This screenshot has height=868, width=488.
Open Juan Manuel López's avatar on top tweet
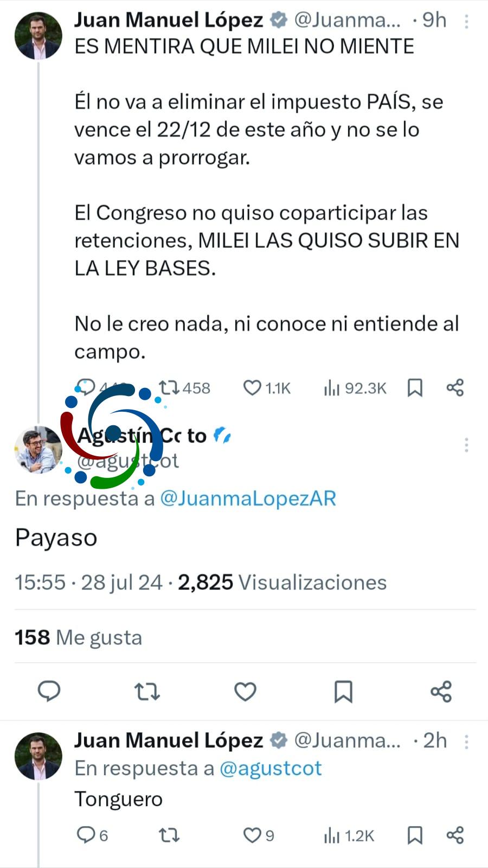tap(38, 35)
